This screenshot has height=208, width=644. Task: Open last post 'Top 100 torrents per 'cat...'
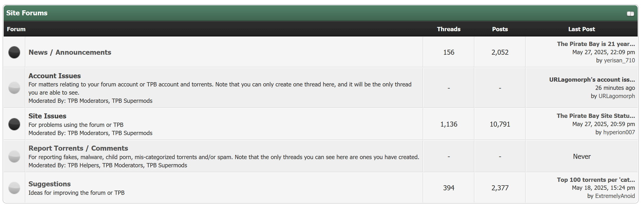pyautogui.click(x=596, y=180)
